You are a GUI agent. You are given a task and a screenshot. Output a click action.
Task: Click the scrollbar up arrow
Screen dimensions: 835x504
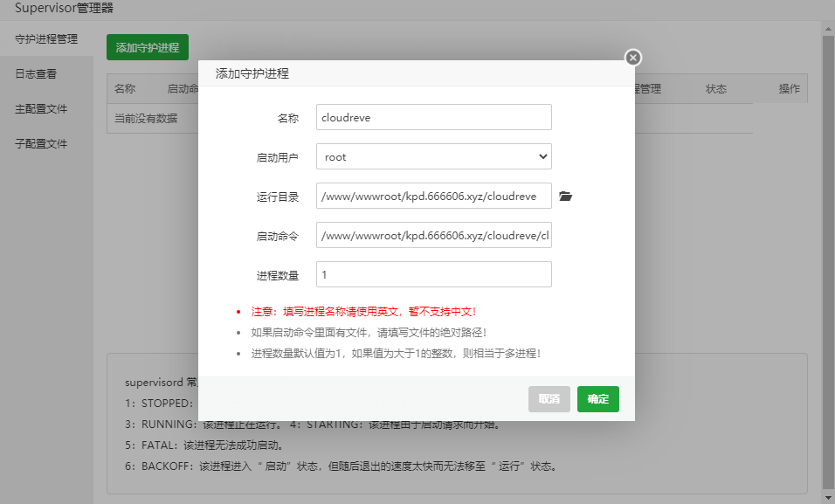point(826,28)
